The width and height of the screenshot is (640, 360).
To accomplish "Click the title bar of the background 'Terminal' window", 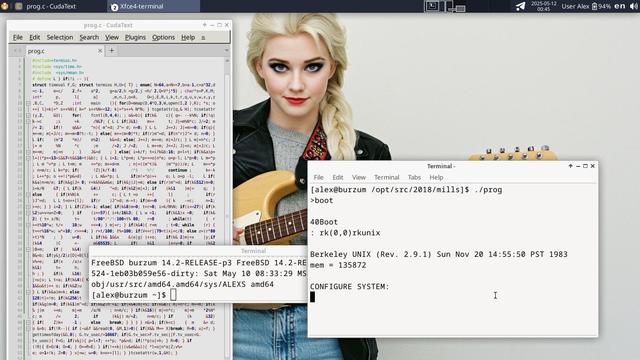I will pyautogui.click(x=198, y=251).
